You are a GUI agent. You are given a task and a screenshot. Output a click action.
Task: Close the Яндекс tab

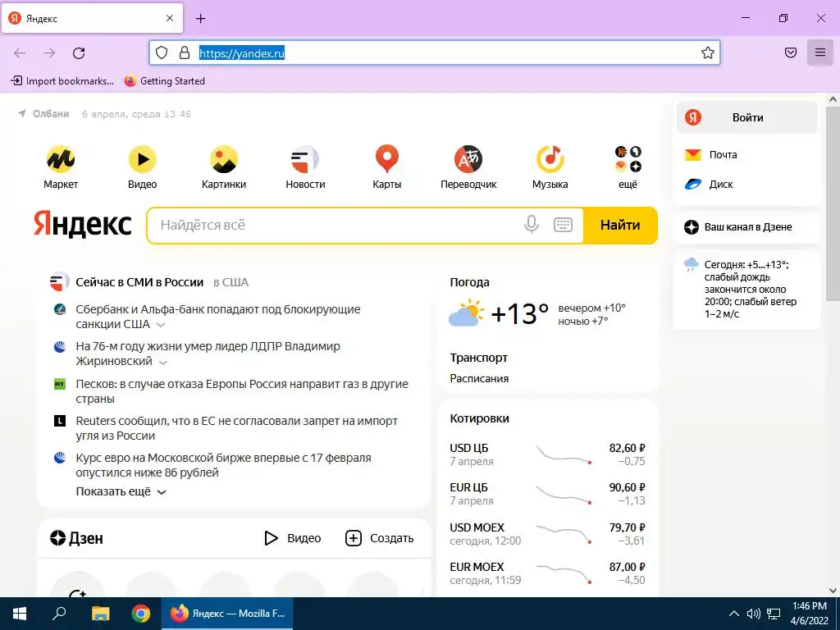tap(170, 18)
